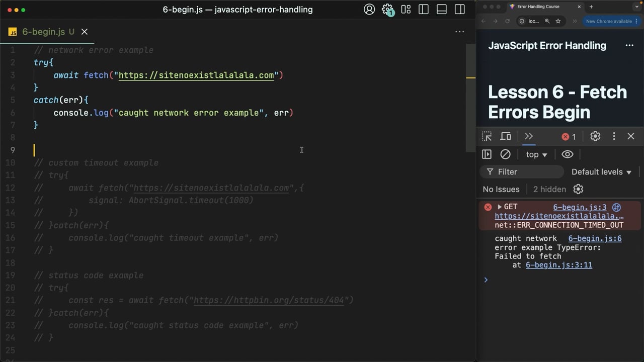Open the Default levels dropdown
This screenshot has width=644, height=362.
(601, 172)
